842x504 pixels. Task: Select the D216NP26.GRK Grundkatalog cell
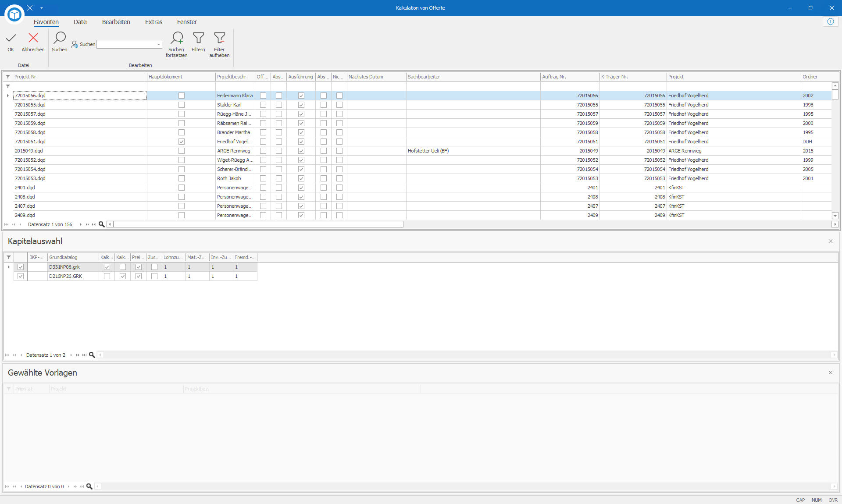pyautogui.click(x=73, y=276)
